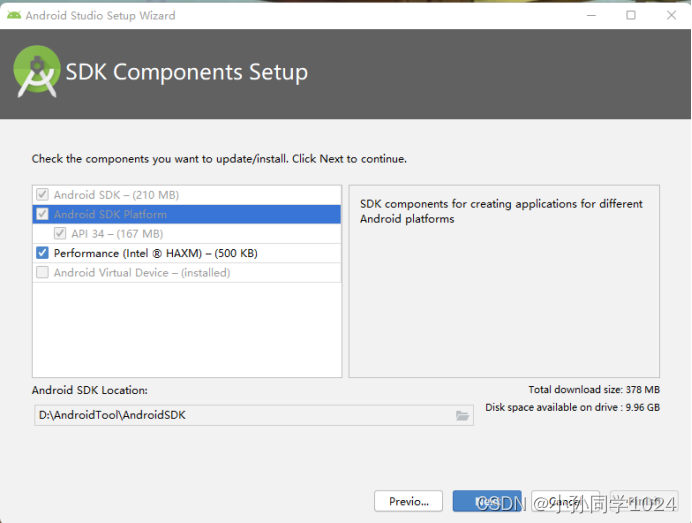Click the Disk space available on drive text
Screen dimensions: 692x523
pyautogui.click(x=572, y=407)
